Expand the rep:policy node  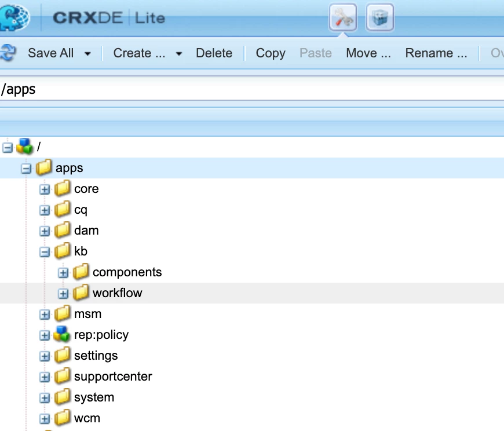tap(45, 335)
